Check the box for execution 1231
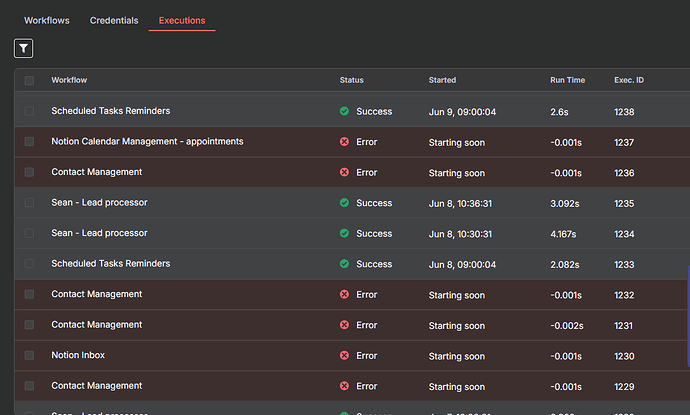 point(29,324)
